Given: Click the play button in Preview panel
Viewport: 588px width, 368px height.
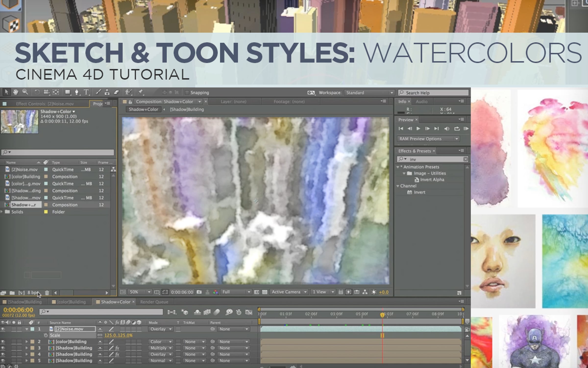Looking at the screenshot, I should tap(418, 129).
